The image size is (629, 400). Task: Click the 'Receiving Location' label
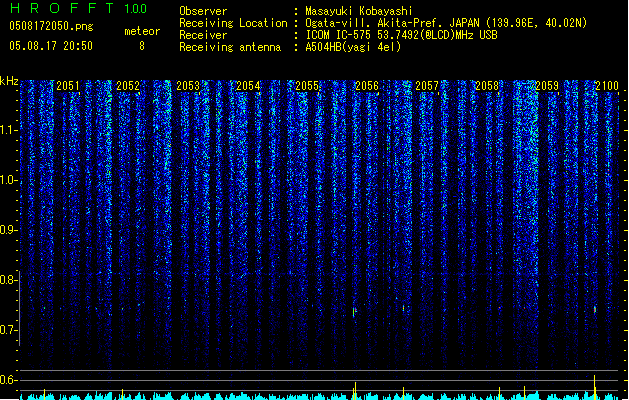(x=233, y=23)
